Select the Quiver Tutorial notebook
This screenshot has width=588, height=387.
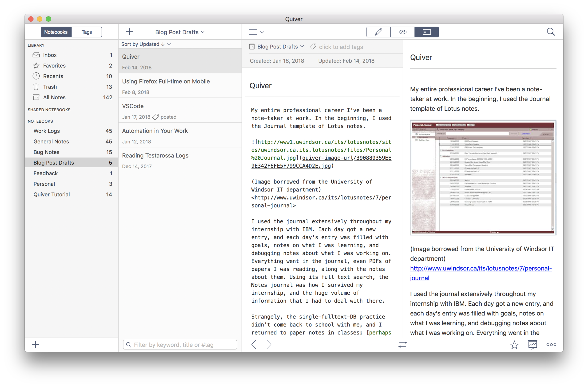click(x=72, y=194)
